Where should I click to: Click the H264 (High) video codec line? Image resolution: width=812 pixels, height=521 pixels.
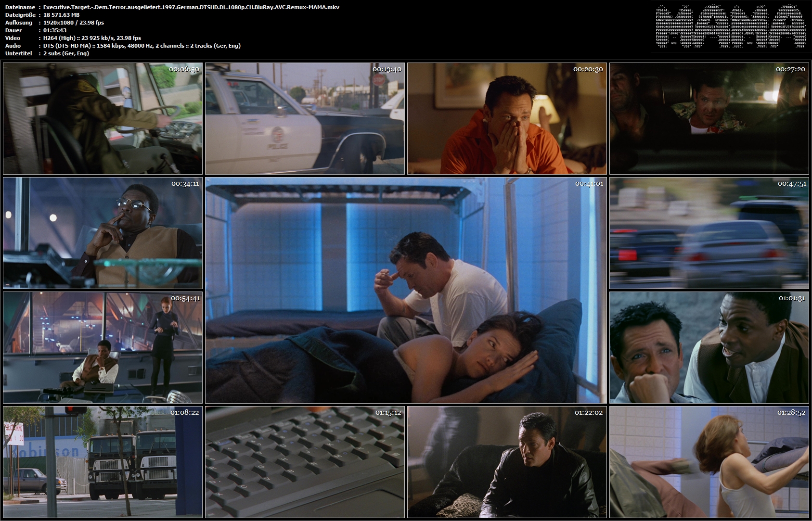coord(92,38)
